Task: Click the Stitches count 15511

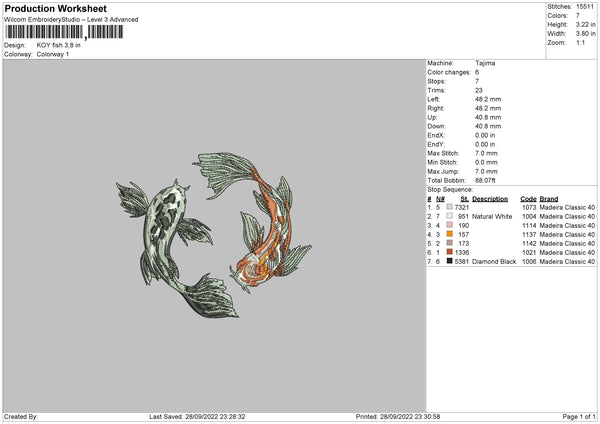Action: pyautogui.click(x=585, y=7)
